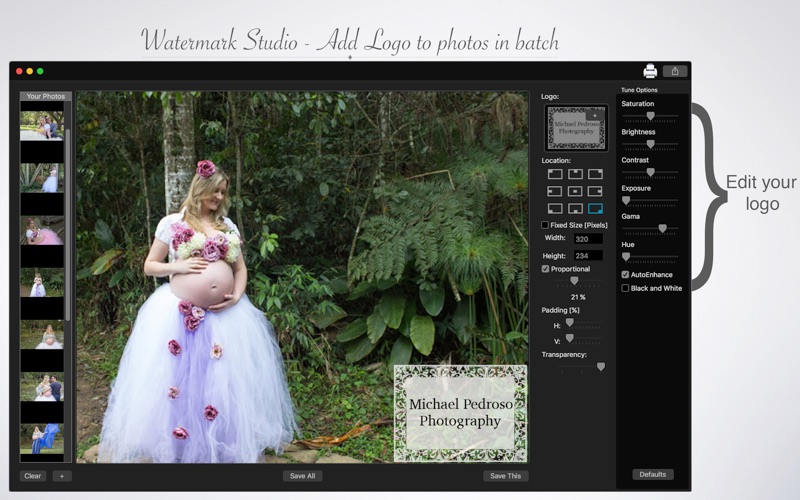Click the Saturation slider handle
This screenshot has height=500, width=800.
click(x=651, y=116)
